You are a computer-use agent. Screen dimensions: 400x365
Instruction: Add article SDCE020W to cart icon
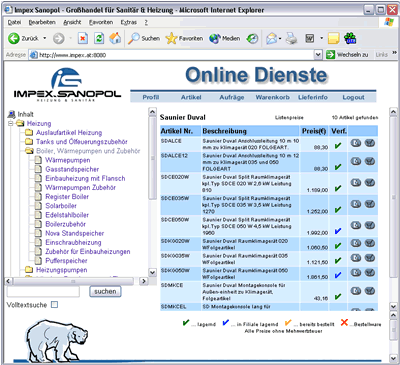pos(370,183)
